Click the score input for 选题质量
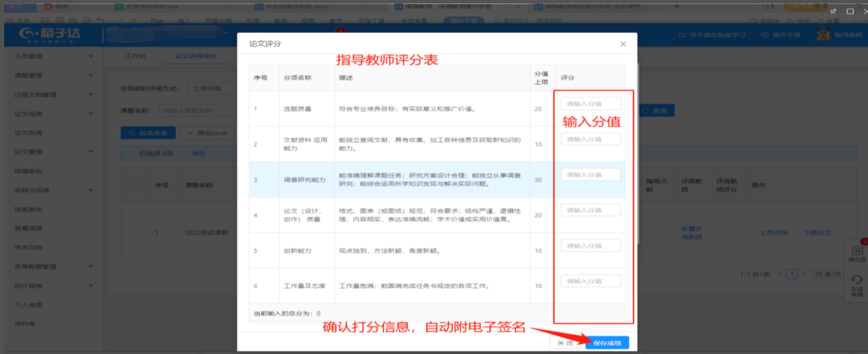The image size is (868, 354). [x=591, y=104]
